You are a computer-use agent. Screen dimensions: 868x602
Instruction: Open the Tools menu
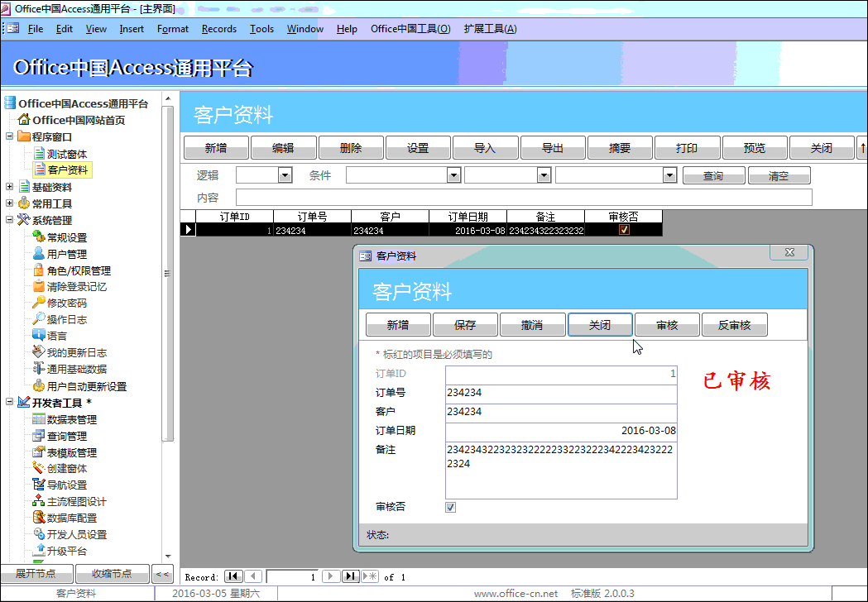[x=261, y=29]
